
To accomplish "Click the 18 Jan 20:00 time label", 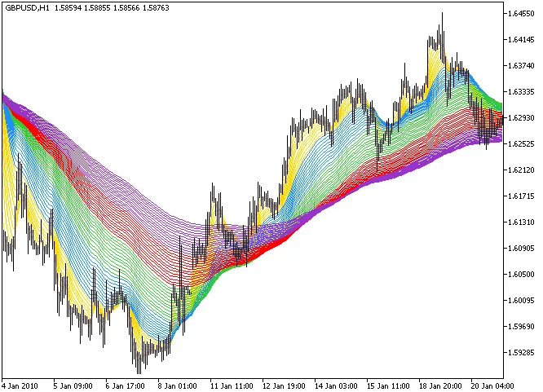I will (x=439, y=384).
